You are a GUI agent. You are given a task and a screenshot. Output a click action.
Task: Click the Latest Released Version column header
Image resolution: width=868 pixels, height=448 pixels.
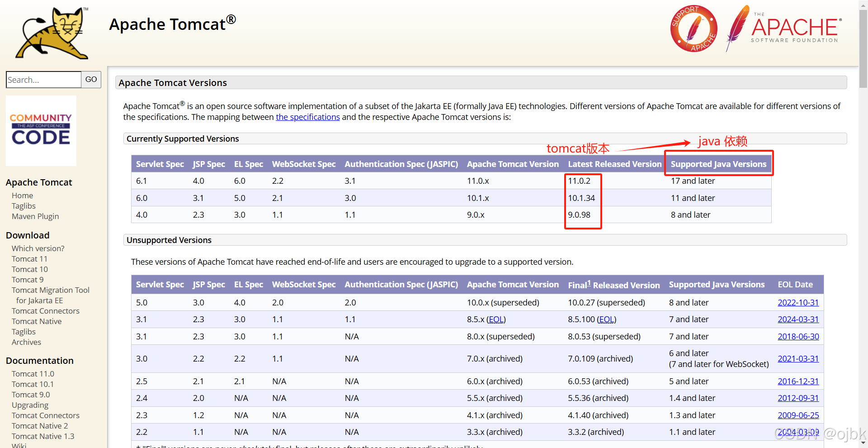point(614,164)
